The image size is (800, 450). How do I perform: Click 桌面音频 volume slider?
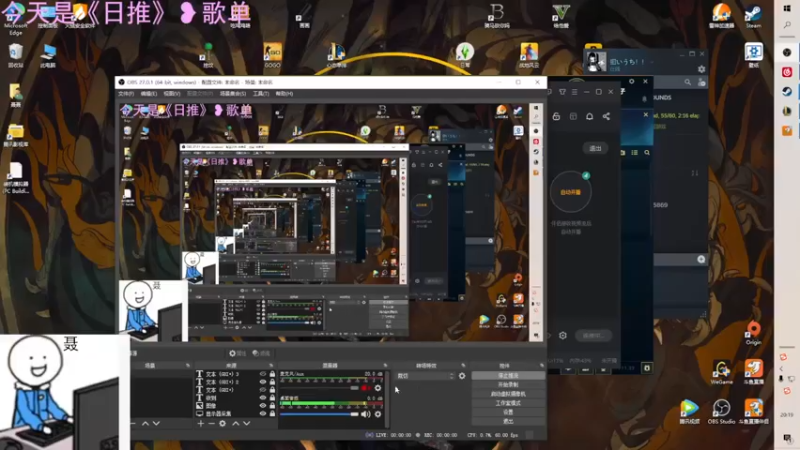click(319, 414)
